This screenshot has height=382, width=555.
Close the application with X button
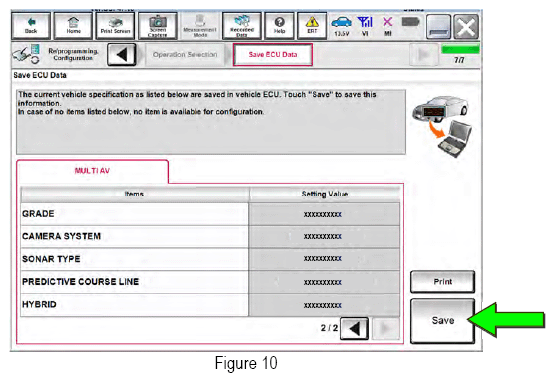pyautogui.click(x=466, y=27)
